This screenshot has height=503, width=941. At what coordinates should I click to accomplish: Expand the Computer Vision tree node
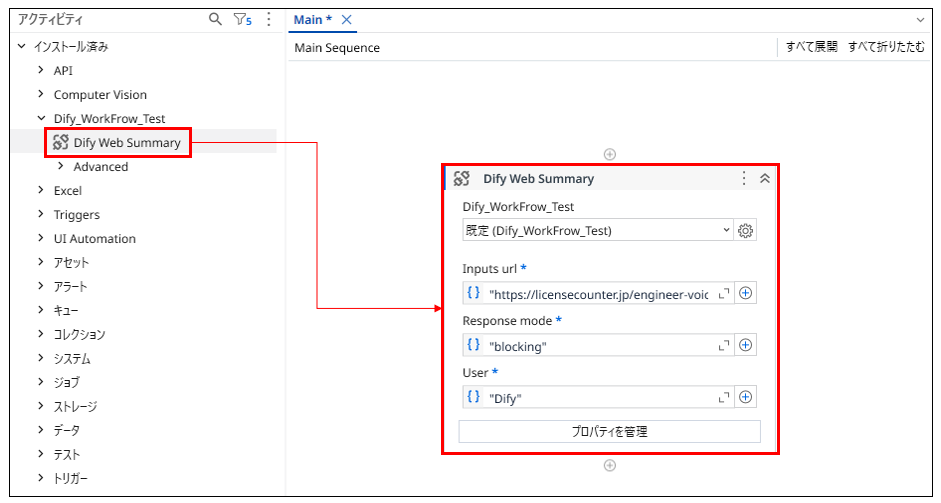tap(41, 95)
